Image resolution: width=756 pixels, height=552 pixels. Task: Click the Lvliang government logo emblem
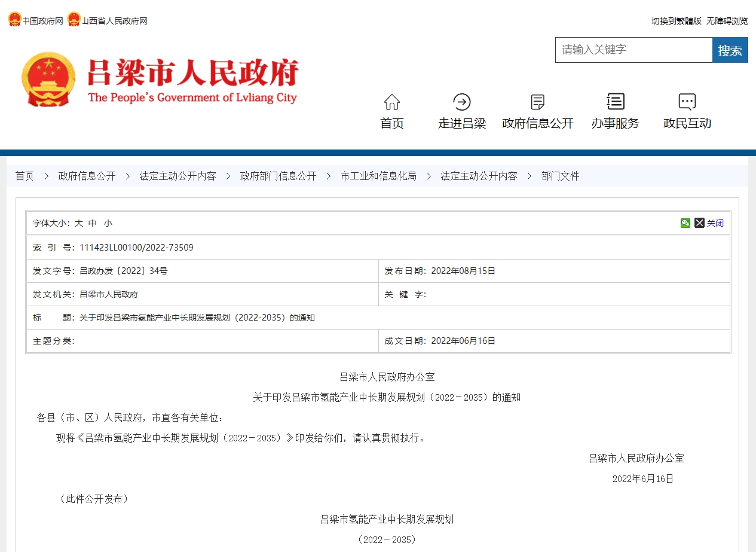tap(49, 80)
